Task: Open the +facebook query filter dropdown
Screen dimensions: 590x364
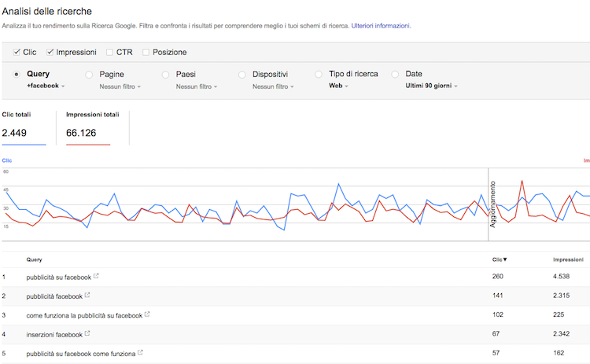Action: pos(46,86)
